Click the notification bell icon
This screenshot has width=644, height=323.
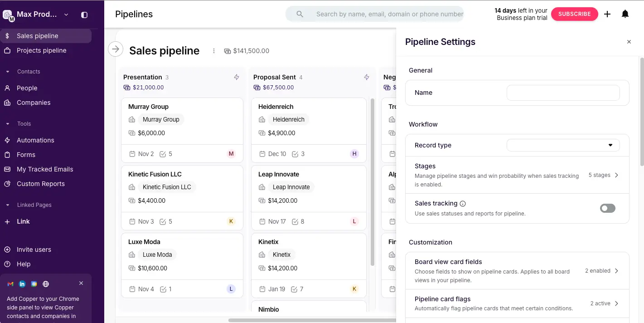(625, 14)
